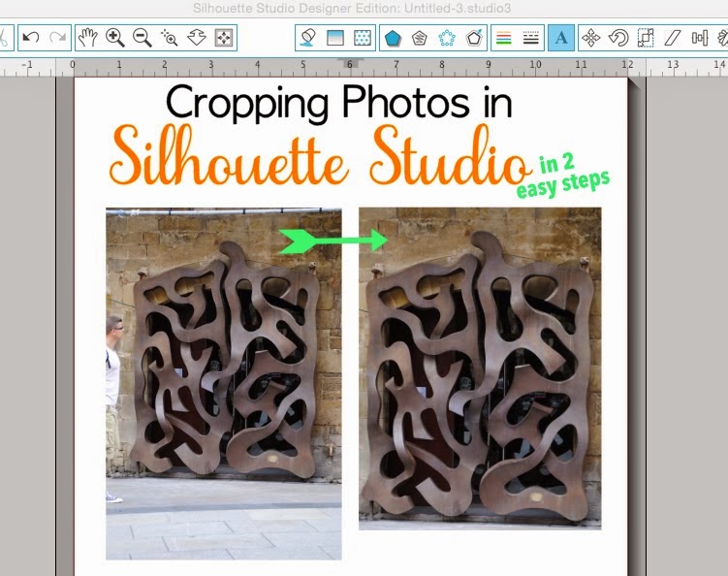
Task: Open the Align window icon
Action: click(x=700, y=38)
